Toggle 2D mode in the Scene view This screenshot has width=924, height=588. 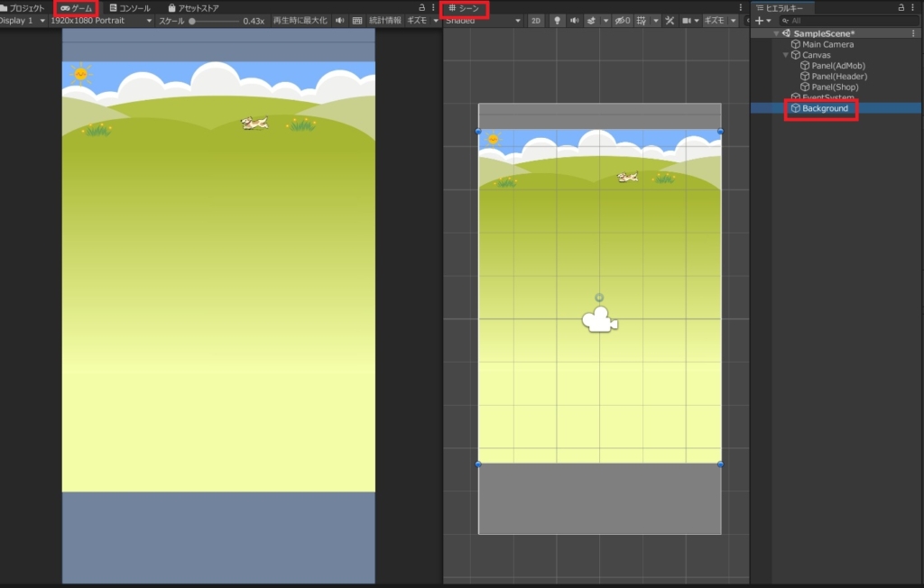[x=536, y=20]
